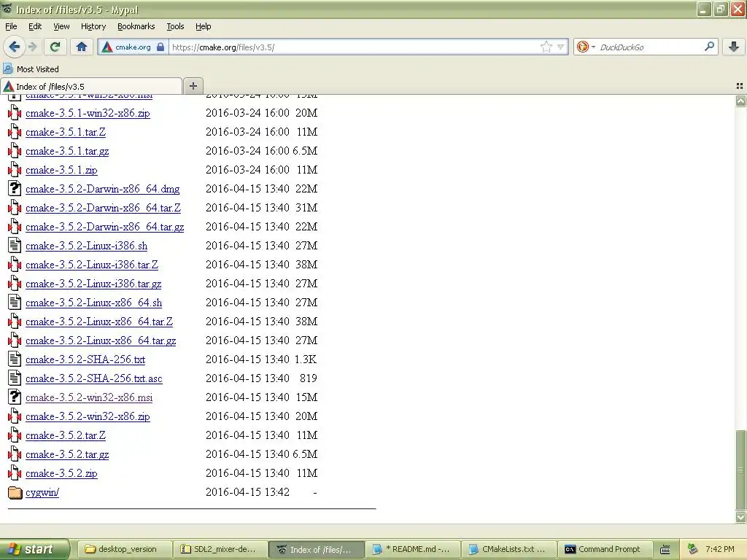Show the tab groups icon
This screenshot has width=747, height=560.
(x=740, y=86)
